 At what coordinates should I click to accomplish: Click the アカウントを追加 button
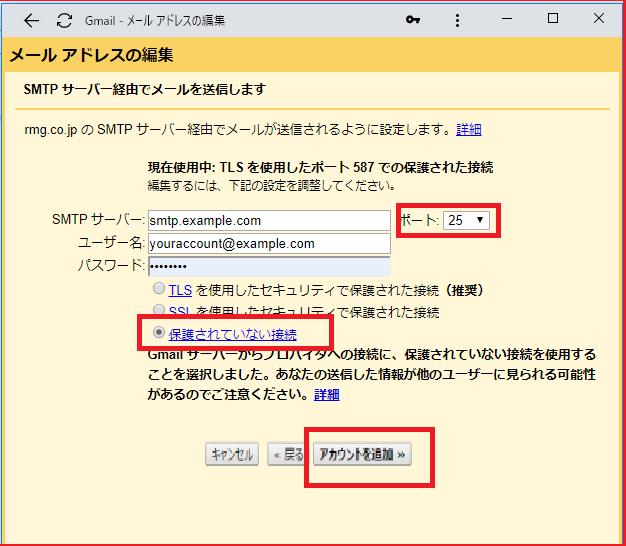(x=362, y=454)
